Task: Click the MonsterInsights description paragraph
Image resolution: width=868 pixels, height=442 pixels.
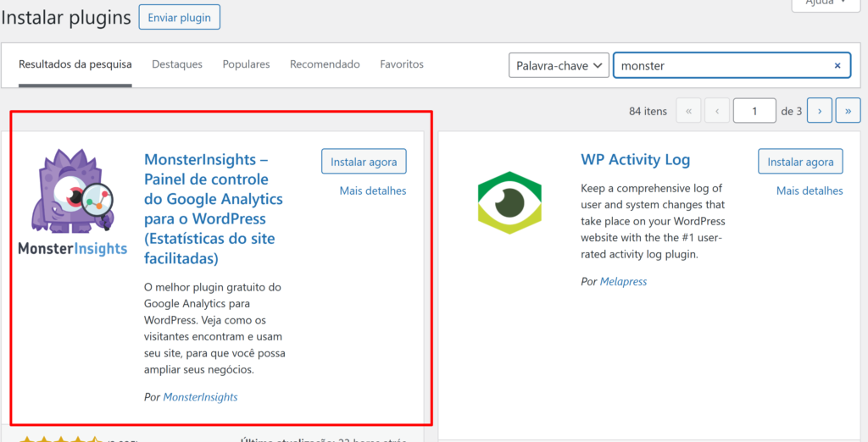Action: (214, 328)
